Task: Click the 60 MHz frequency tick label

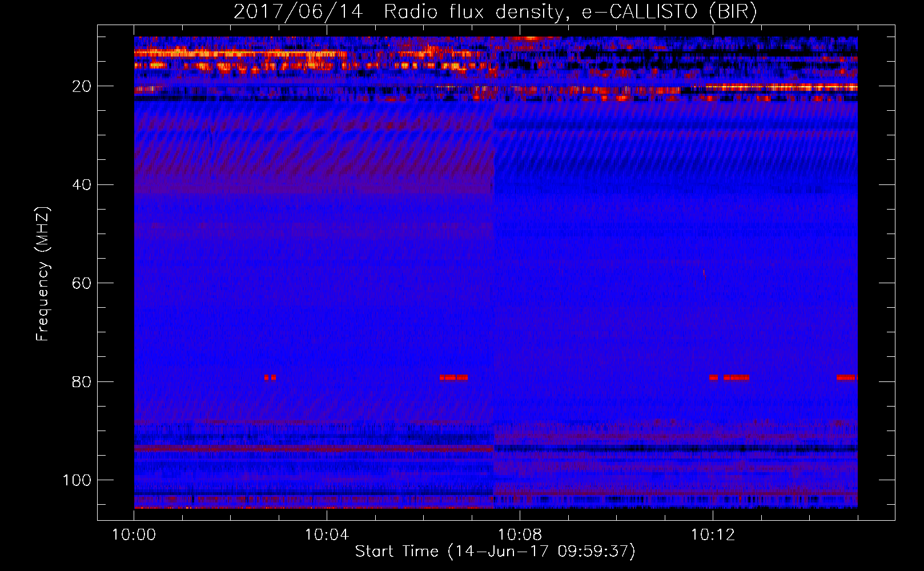Action: coord(82,283)
